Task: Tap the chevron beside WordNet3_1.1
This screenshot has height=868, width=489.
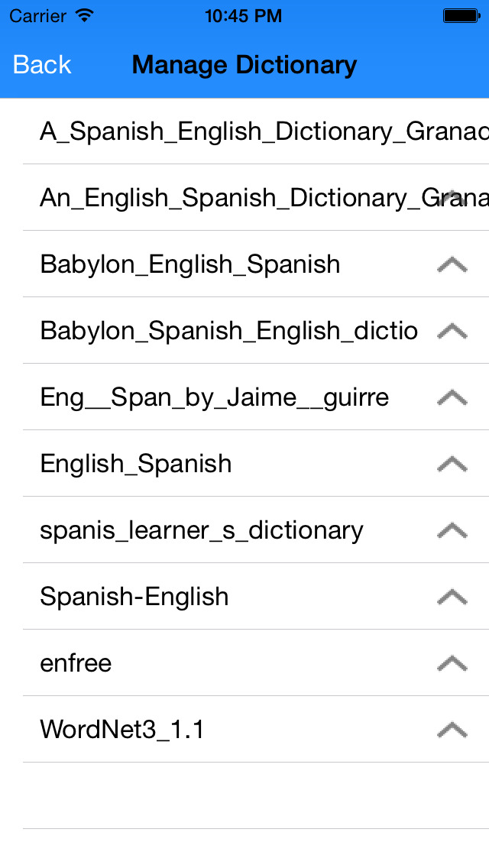Action: [452, 730]
